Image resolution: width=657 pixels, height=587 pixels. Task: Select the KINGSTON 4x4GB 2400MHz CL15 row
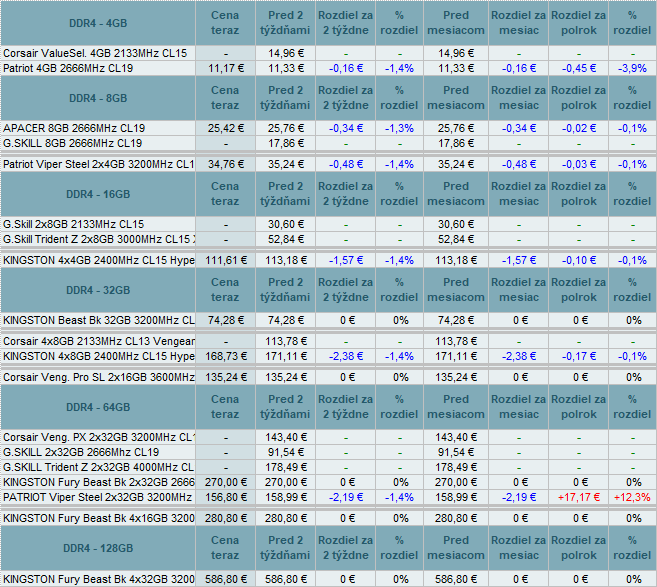pos(328,260)
